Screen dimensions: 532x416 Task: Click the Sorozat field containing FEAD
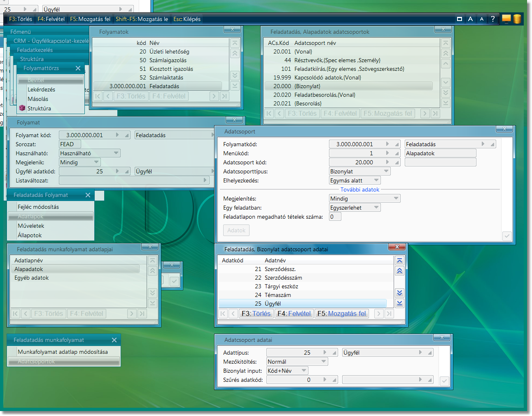tap(70, 144)
